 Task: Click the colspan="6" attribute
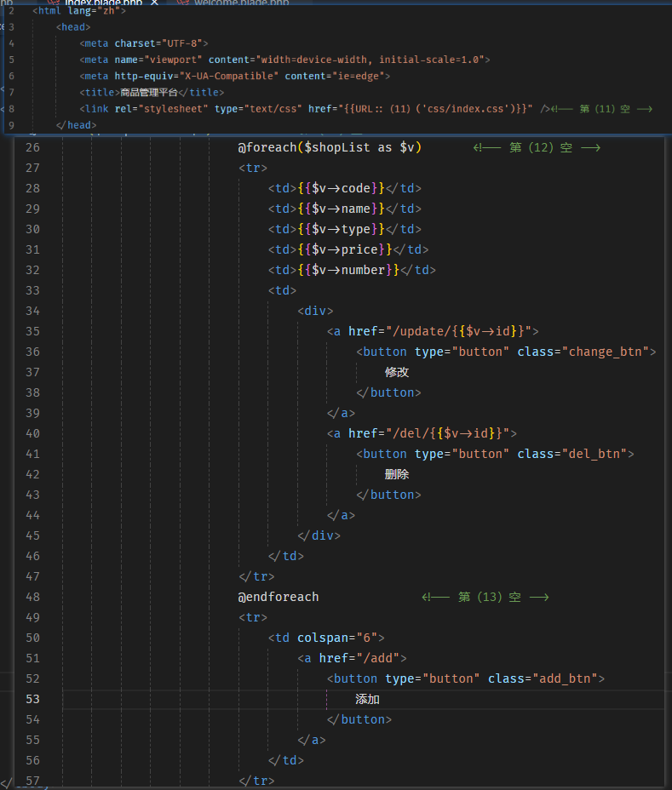tap(337, 638)
